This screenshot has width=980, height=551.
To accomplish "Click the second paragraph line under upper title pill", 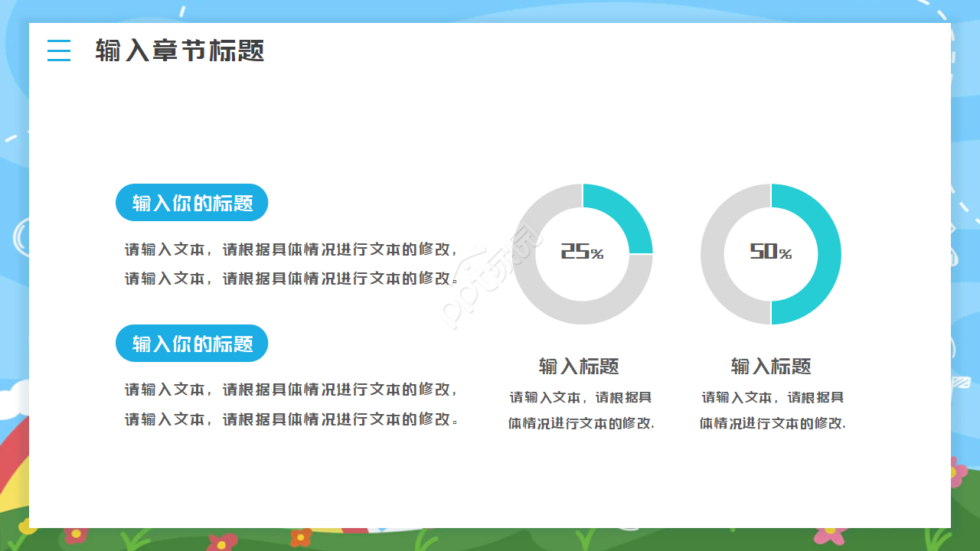I will click(292, 279).
